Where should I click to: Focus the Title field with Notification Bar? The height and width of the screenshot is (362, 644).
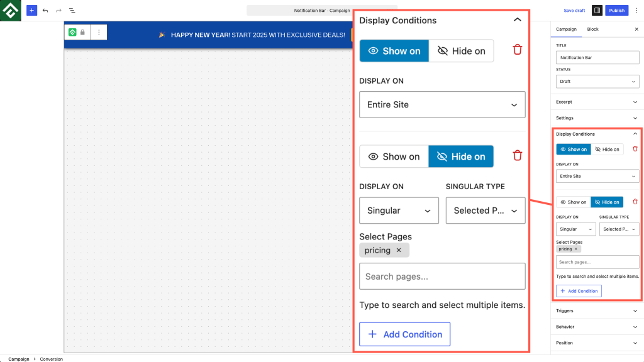[x=597, y=57]
